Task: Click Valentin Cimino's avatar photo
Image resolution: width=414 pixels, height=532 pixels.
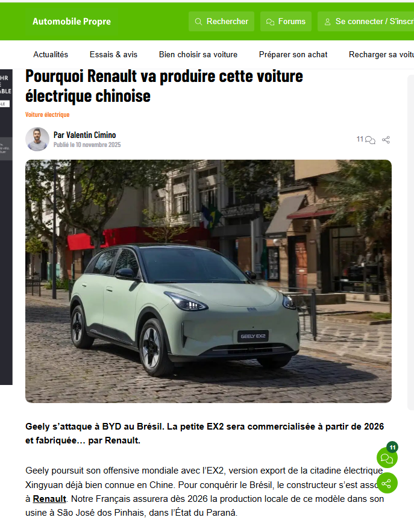Action: click(x=37, y=139)
